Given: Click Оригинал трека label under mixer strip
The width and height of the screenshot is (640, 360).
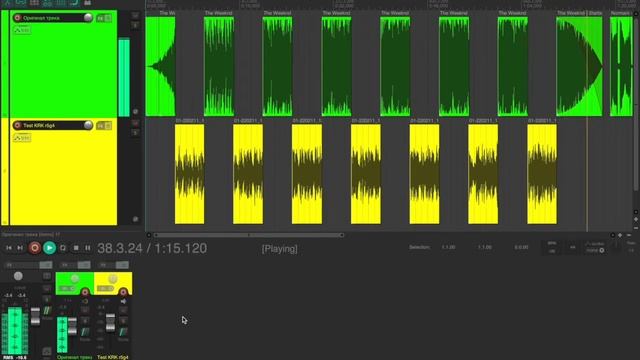Looking at the screenshot, I should pos(74,357).
